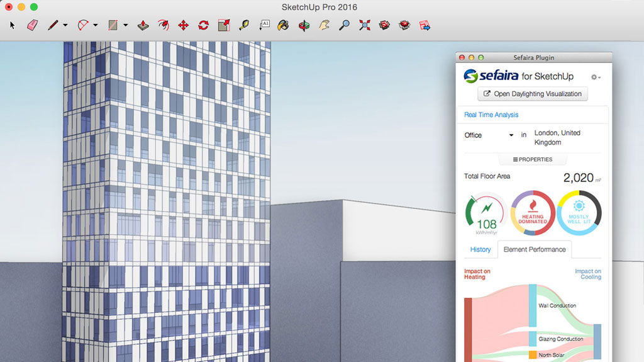The width and height of the screenshot is (644, 362).
Task: Open the Sefaira gear settings menu
Action: 595,77
